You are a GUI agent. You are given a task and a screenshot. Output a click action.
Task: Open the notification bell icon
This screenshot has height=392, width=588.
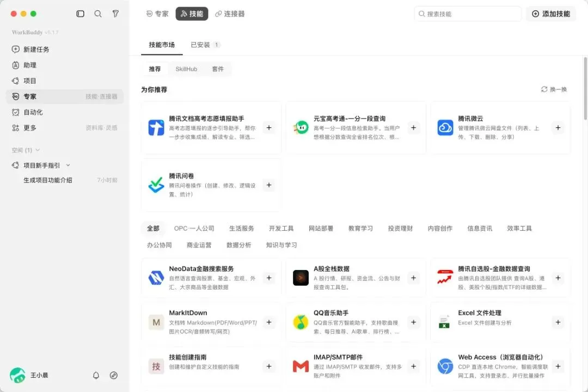pyautogui.click(x=96, y=375)
